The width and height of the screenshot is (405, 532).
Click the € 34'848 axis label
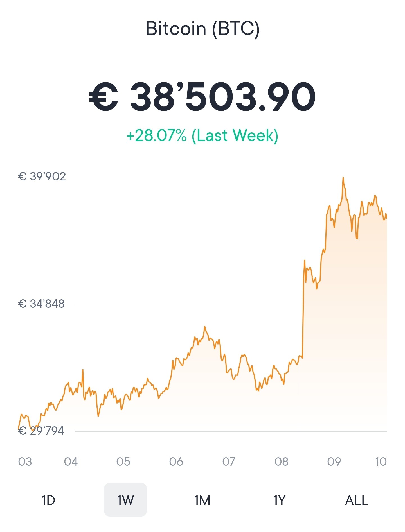tap(42, 304)
